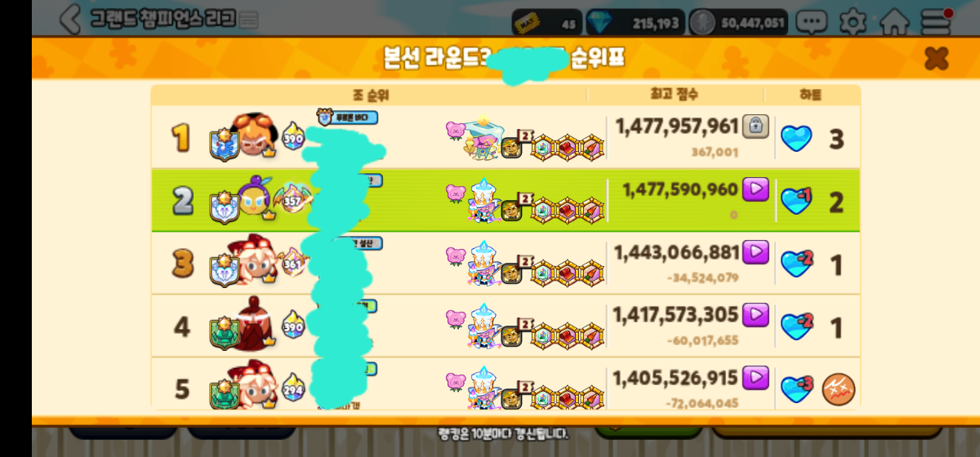
Task: Click the list icon beside the league title
Action: click(249, 20)
